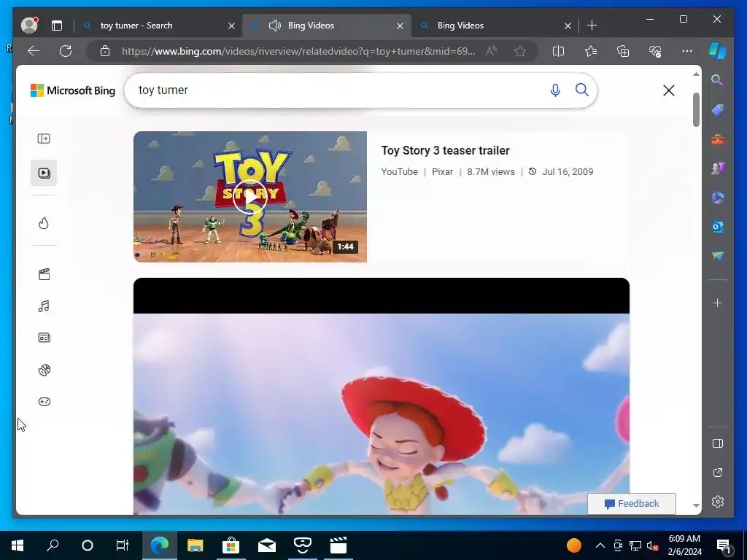Mute the playing Bing Videos tab speaker icon

274,26
